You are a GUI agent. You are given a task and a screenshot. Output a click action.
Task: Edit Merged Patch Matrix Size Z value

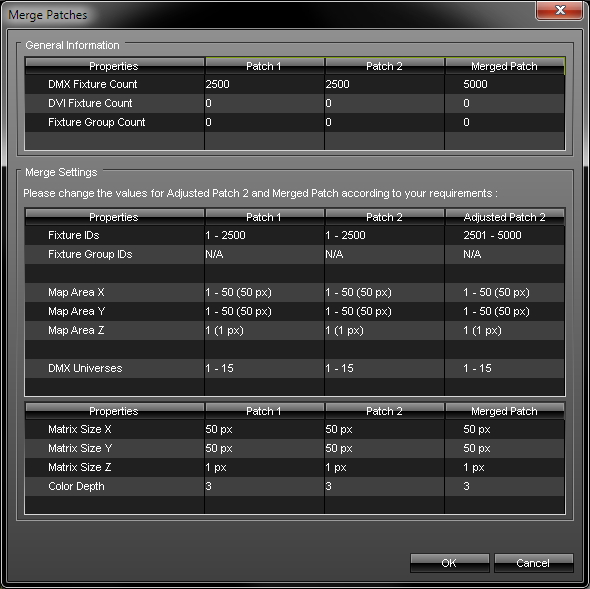[505, 467]
